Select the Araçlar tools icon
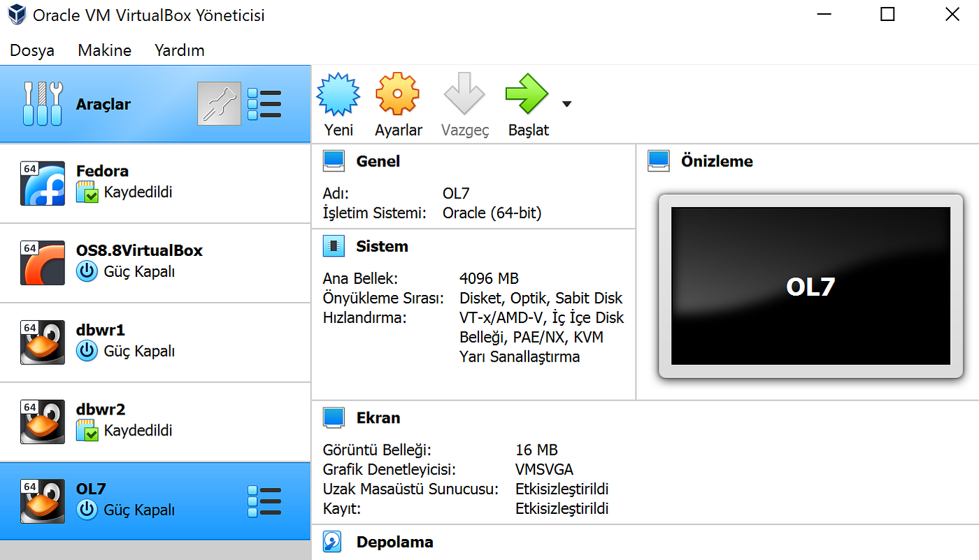 pyautogui.click(x=43, y=104)
